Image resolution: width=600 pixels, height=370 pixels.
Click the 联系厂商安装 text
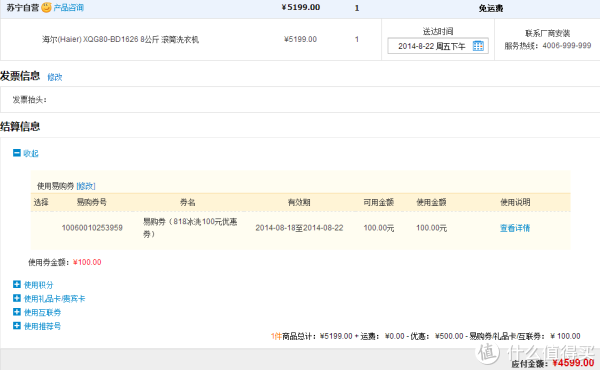tap(548, 33)
